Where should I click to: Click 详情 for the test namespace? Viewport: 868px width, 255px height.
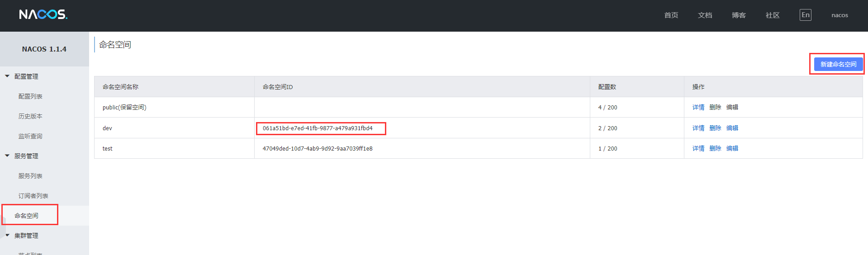698,148
